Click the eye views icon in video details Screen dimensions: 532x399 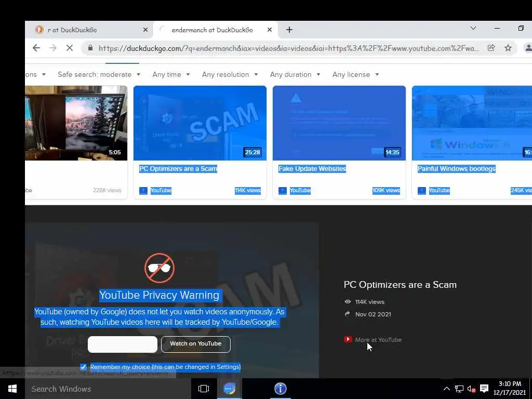(348, 302)
